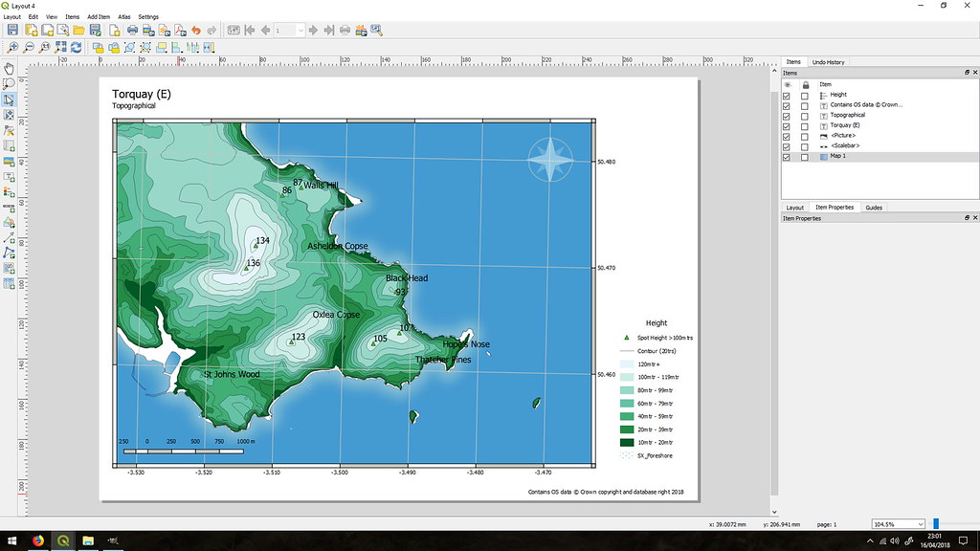Lock the Height item
980x551 pixels.
tap(805, 97)
